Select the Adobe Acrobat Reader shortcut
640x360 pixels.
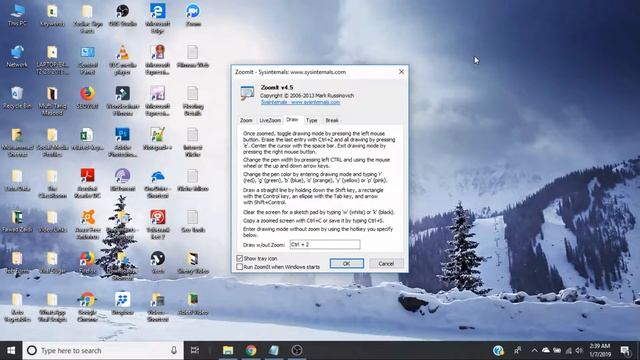pos(87,183)
